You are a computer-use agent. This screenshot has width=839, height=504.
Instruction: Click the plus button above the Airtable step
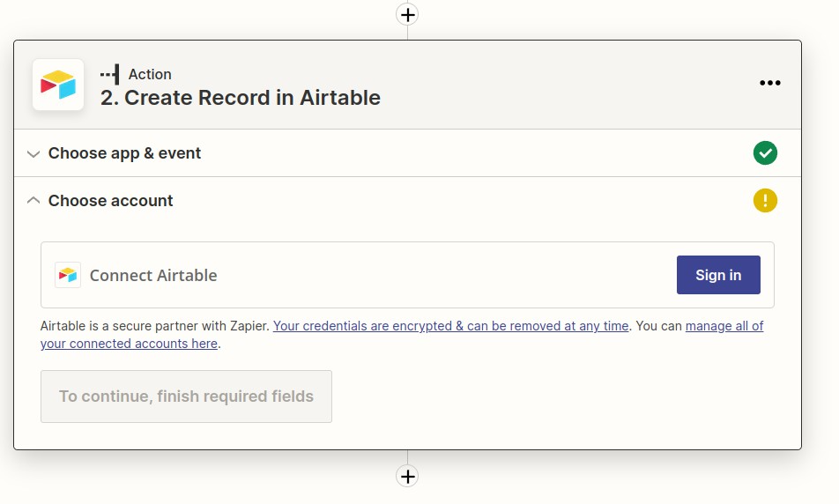(407, 14)
